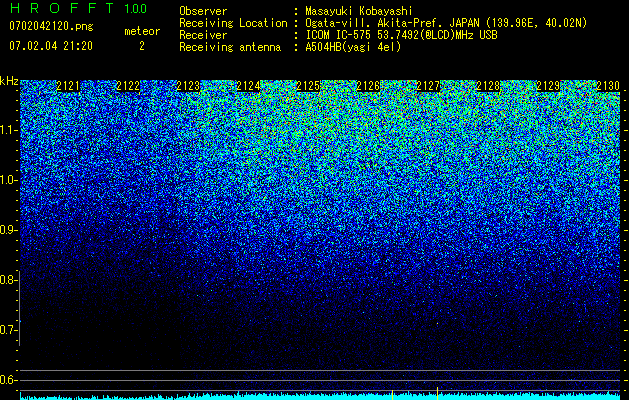Click the 1.1 frequency axis label

point(9,130)
